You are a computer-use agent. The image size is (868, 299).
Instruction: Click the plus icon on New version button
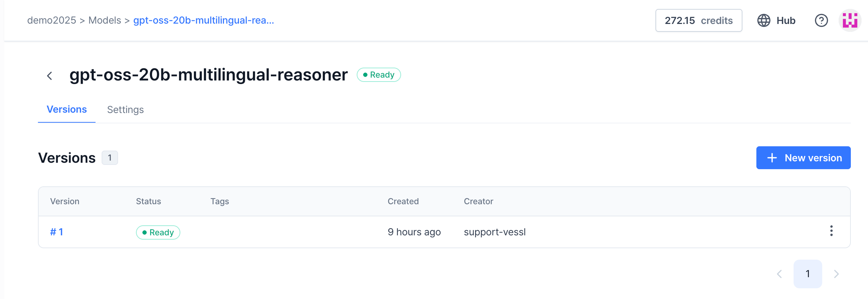click(772, 158)
